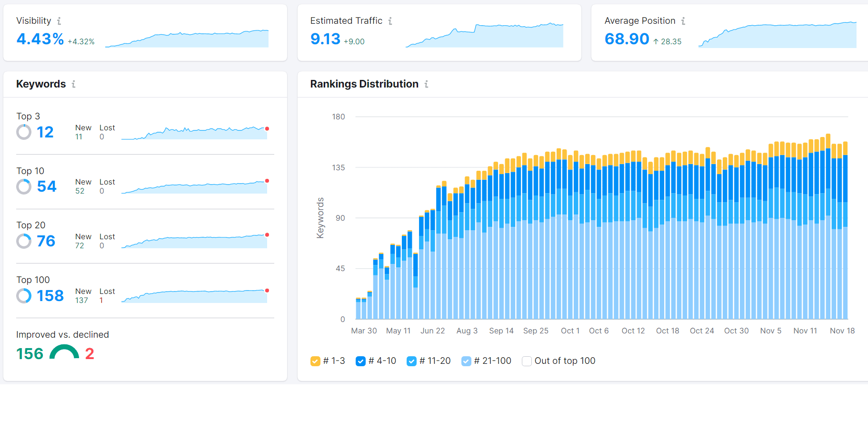
Task: Click the Average Position info icon
Action: (x=683, y=21)
